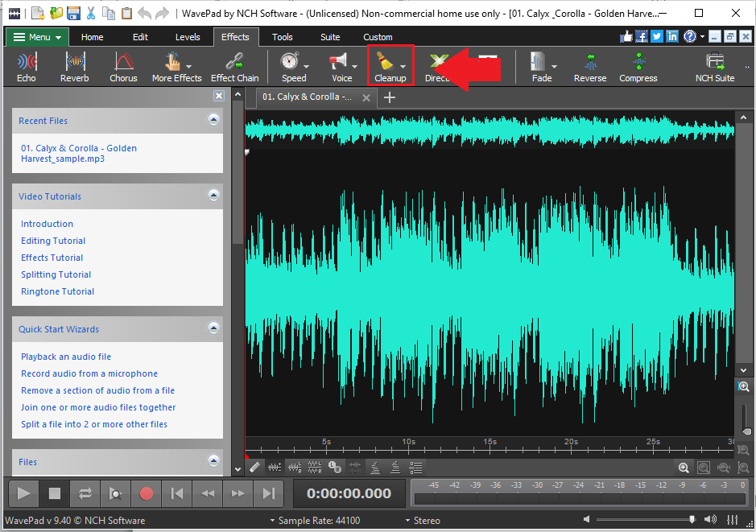Click the Voice effect icon
Image resolution: width=756 pixels, height=532 pixels.
338,62
